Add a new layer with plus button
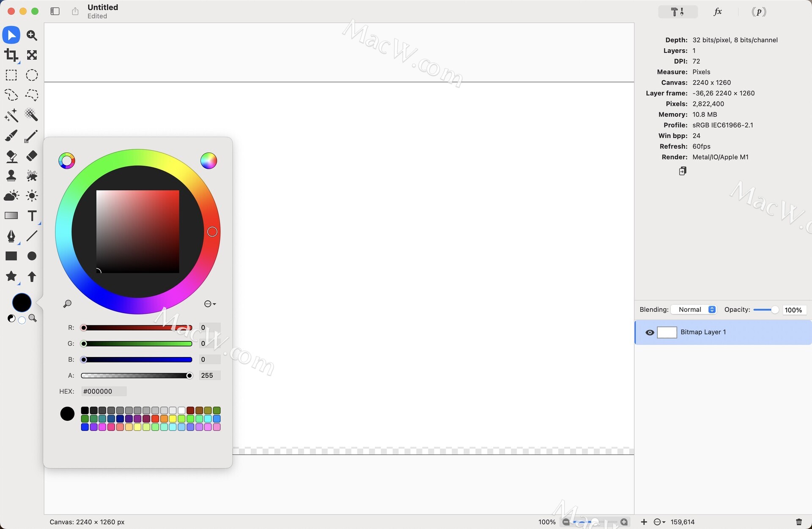812x529 pixels. pyautogui.click(x=644, y=522)
